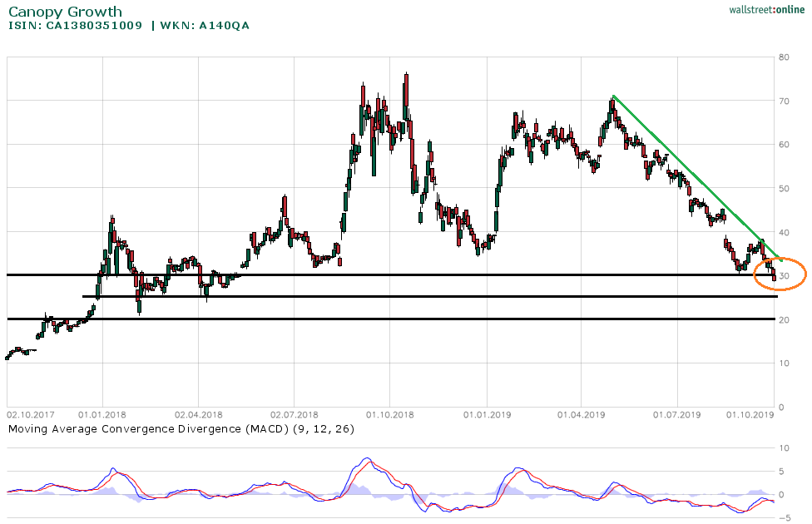
Task: Click the "01.10.2018" date label
Action: tap(389, 415)
